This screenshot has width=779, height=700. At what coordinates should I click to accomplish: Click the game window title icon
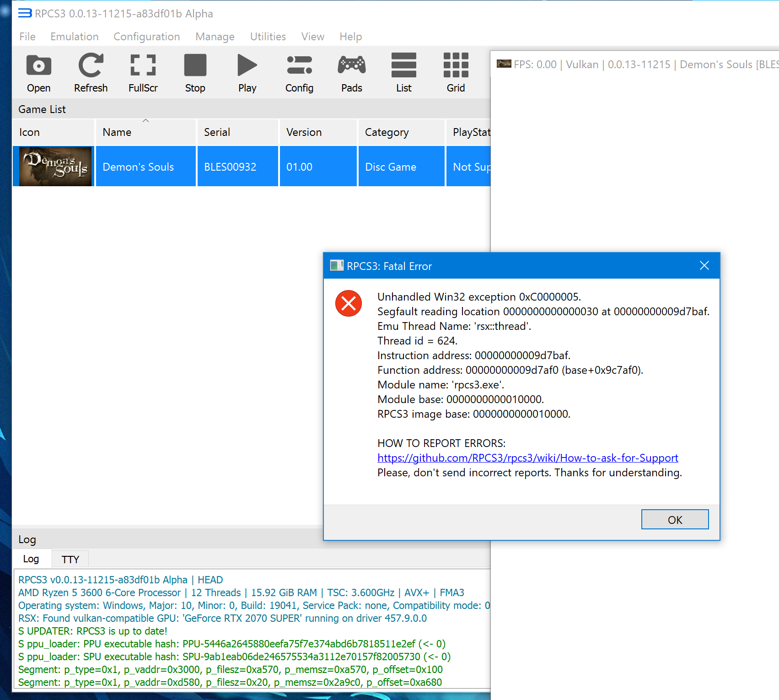[x=504, y=64]
